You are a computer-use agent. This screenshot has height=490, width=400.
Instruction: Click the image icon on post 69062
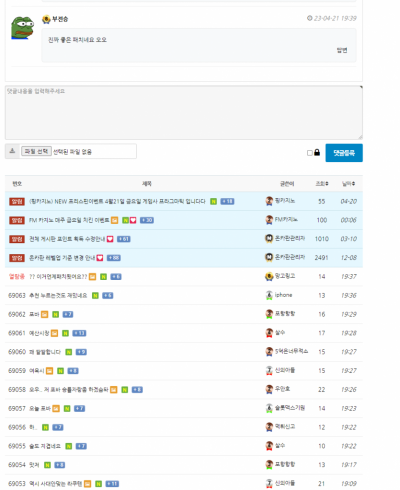coord(45,314)
